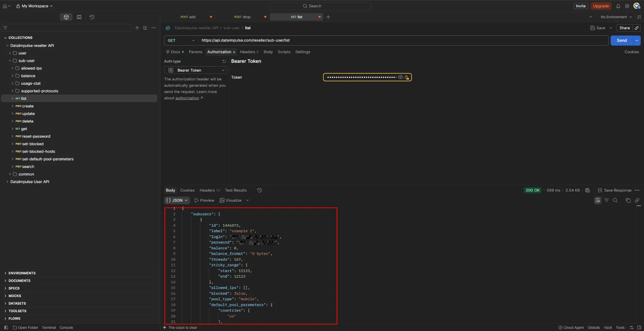The height and width of the screenshot is (331, 644).
Task: Click the Visualize button
Action: click(231, 200)
